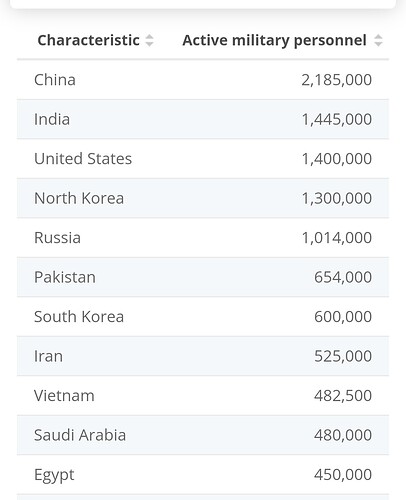Click the 2,185,000 value for China

337,80
